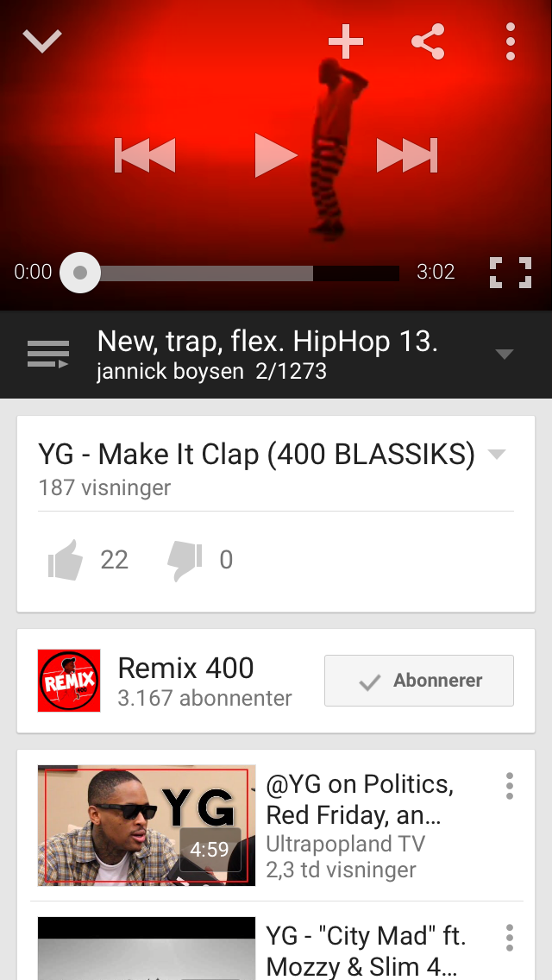Image resolution: width=552 pixels, height=980 pixels.
Task: Click the seek bar scrubber handle
Action: (80, 273)
